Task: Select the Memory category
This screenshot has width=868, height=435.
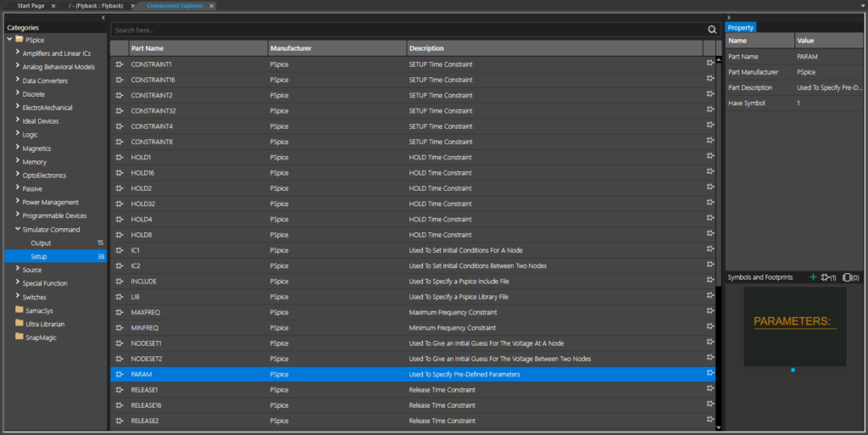Action: click(34, 162)
